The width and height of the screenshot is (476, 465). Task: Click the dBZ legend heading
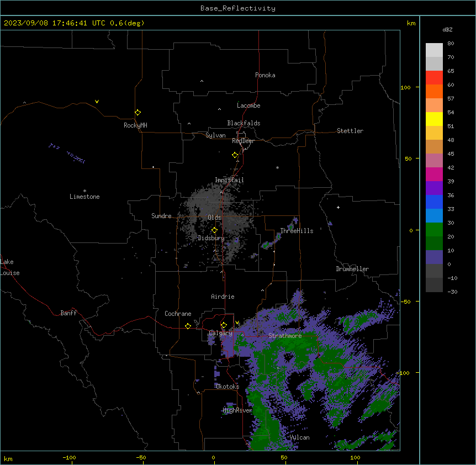447,29
